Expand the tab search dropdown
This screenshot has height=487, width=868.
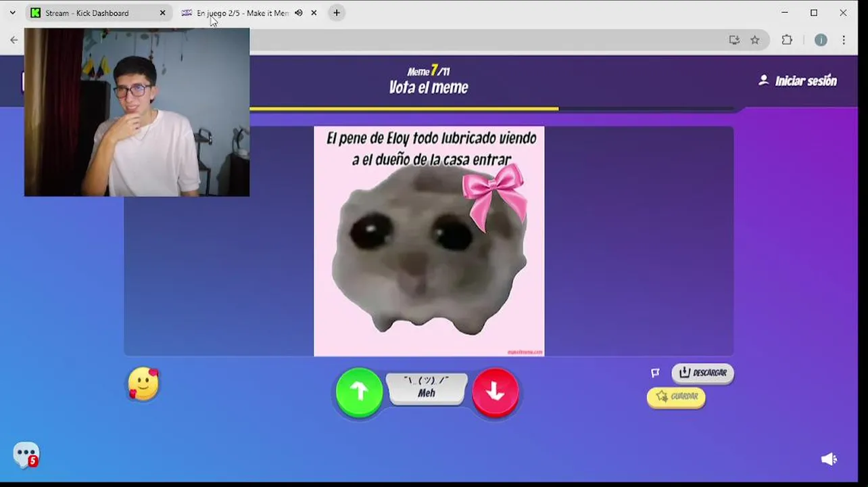tap(12, 13)
